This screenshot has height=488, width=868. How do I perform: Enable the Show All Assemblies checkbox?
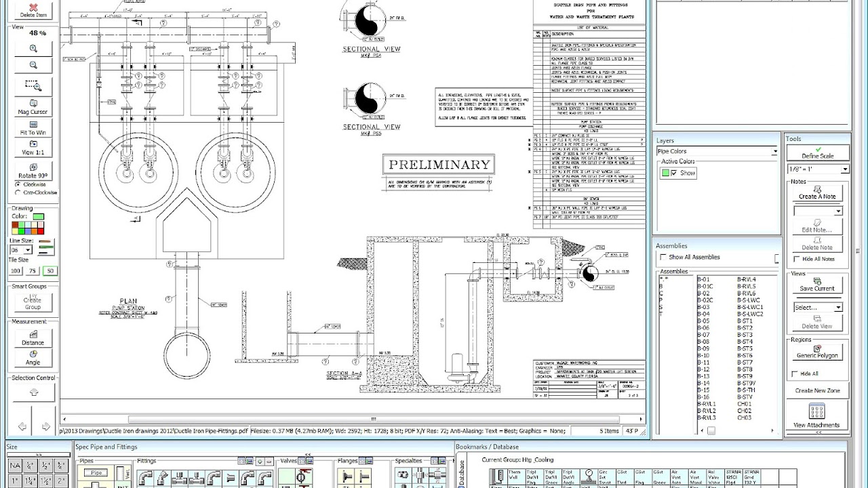pos(663,258)
